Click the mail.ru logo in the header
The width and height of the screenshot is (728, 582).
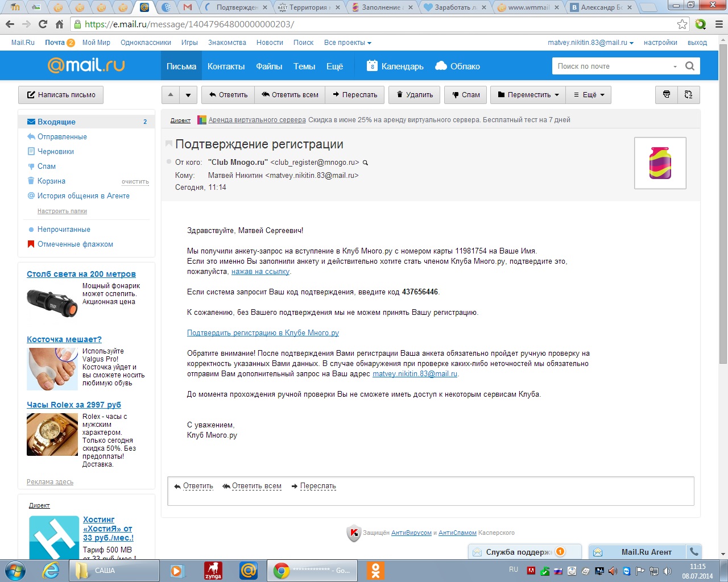coord(86,65)
